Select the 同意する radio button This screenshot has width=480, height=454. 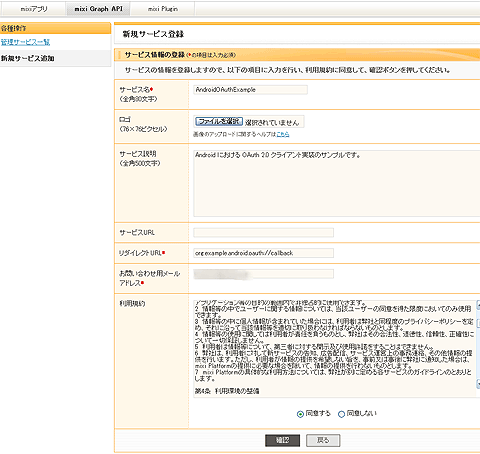click(x=300, y=414)
